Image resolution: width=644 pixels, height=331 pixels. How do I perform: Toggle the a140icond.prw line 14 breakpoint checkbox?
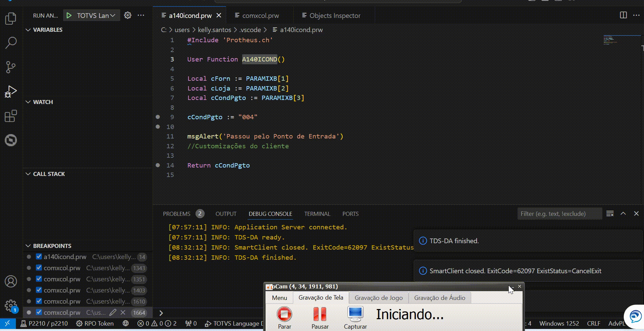(x=39, y=257)
